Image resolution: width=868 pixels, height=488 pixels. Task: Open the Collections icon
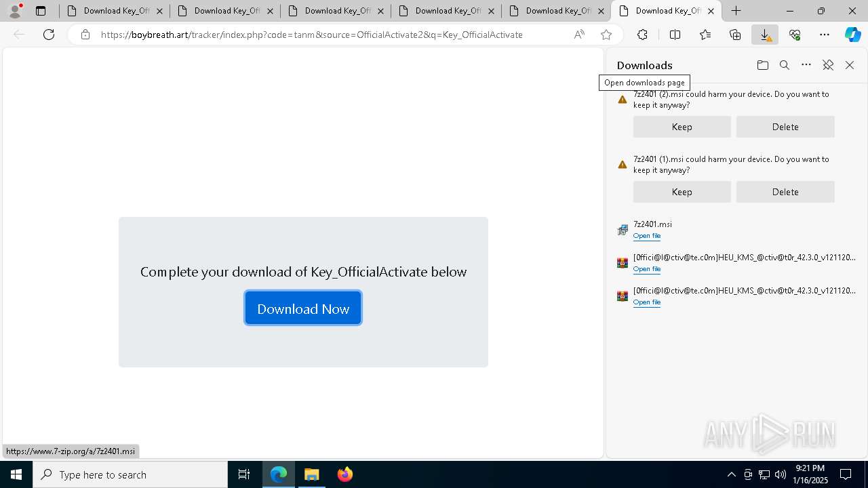coord(735,35)
